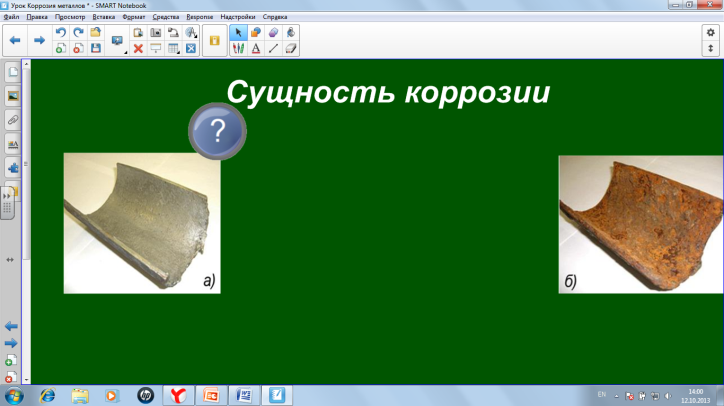The height and width of the screenshot is (406, 724).
Task: Open Yandex browser from taskbar
Action: 178,396
